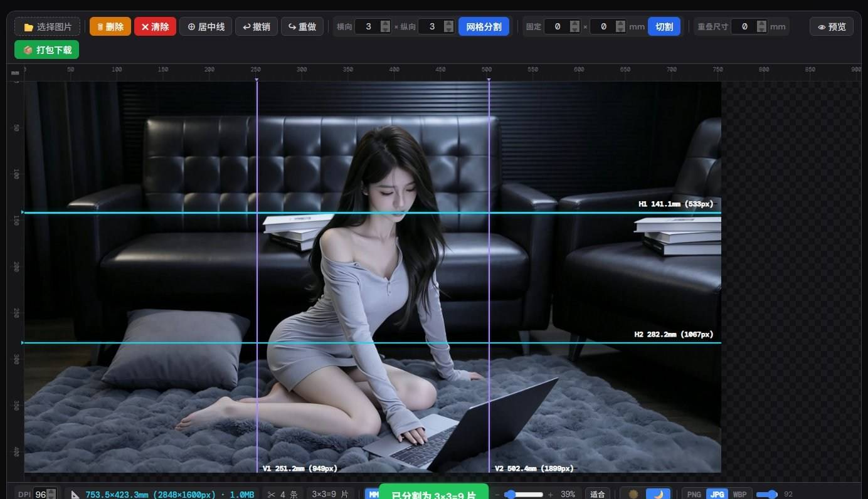Click the JPG quality slider
Image resolution: width=868 pixels, height=499 pixels.
click(x=766, y=495)
